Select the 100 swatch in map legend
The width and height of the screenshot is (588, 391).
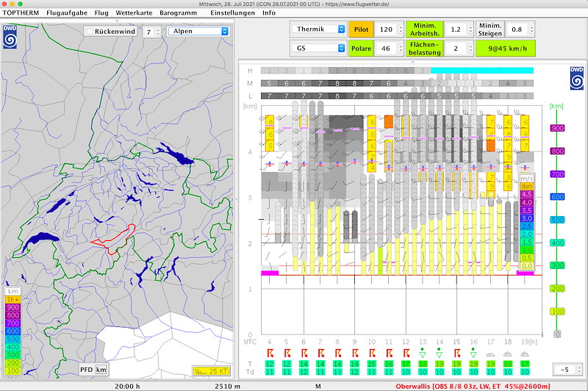(x=12, y=370)
